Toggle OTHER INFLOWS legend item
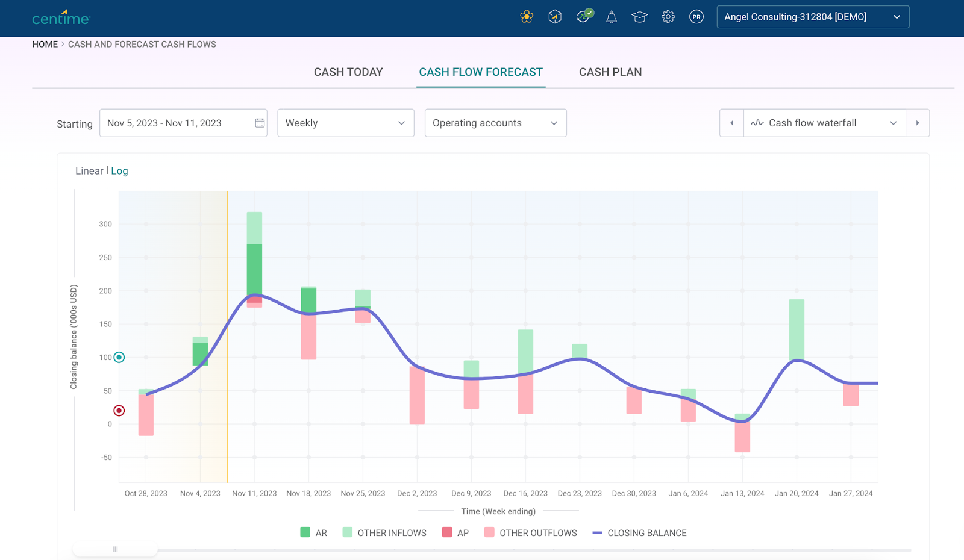 384,533
